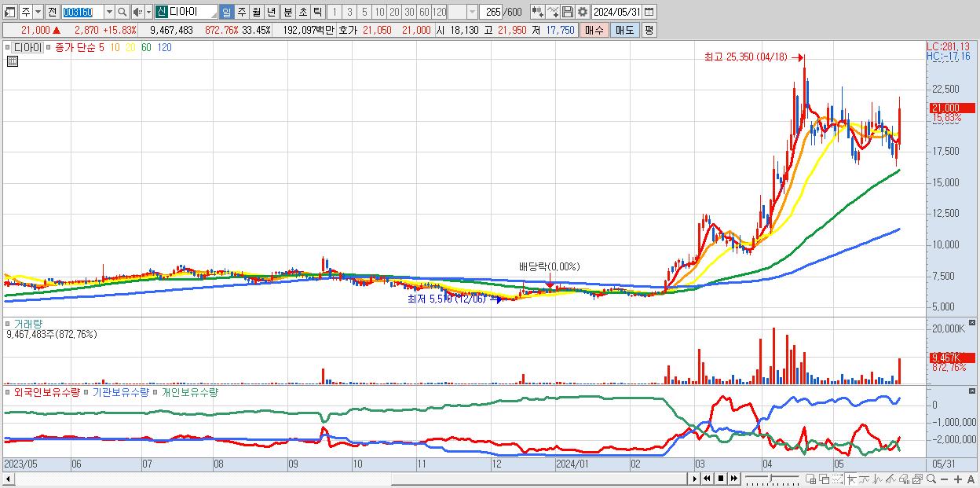
Task: Click the window layout icon at top-left
Action: (x=10, y=13)
